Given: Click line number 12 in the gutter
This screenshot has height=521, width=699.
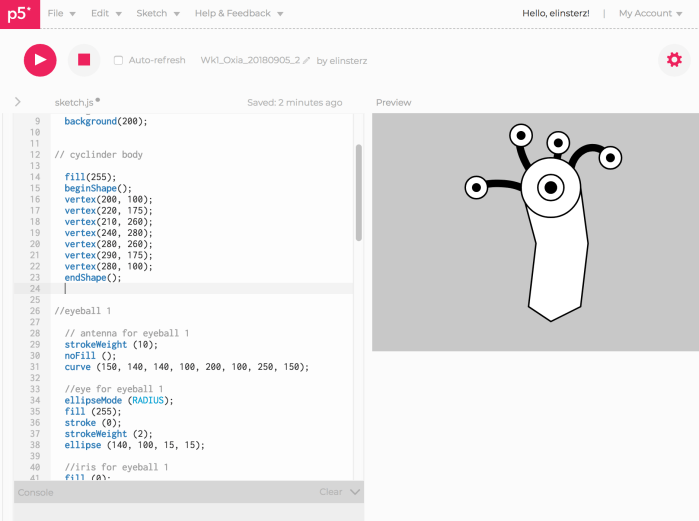Looking at the screenshot, I should (35, 155).
